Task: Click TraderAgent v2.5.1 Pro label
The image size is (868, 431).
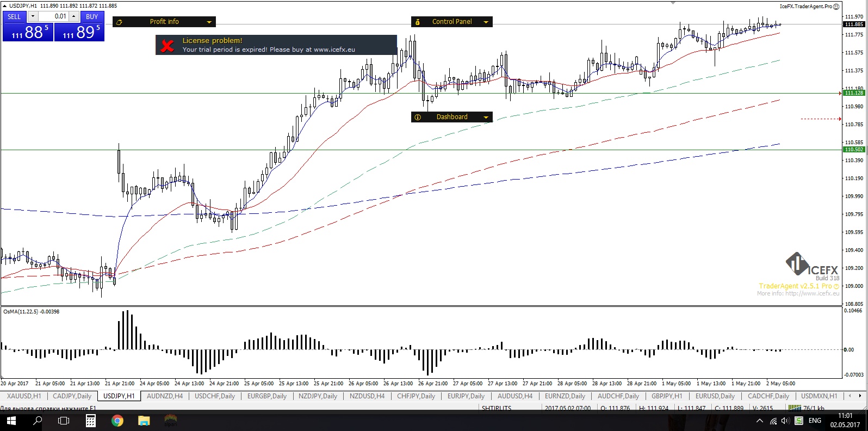Action: (x=796, y=286)
